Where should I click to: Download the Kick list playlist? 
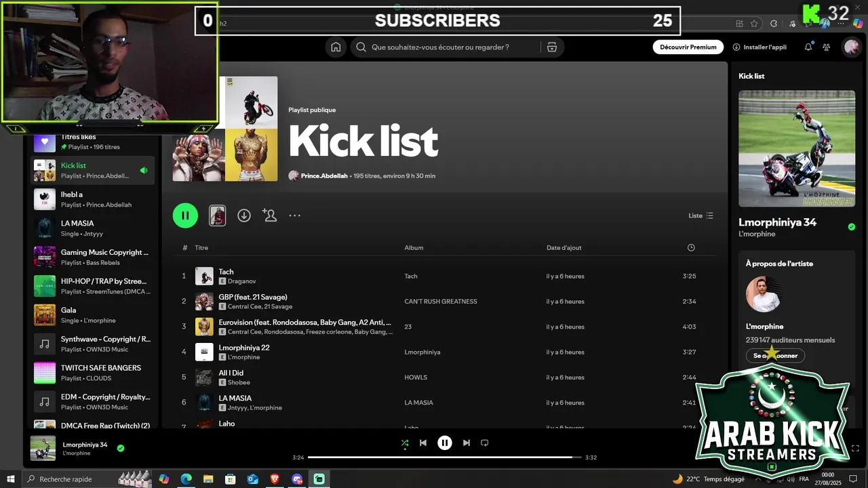[244, 216]
